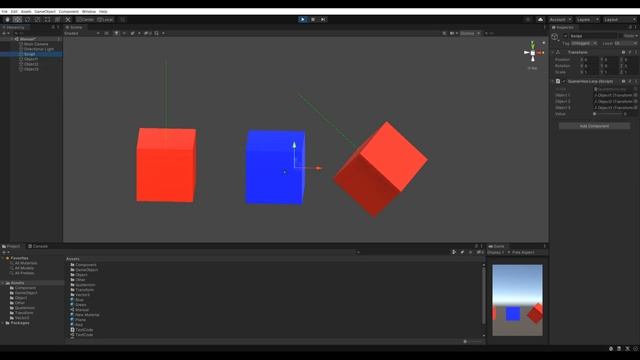Collapse the Transform component foldout

pos(553,52)
